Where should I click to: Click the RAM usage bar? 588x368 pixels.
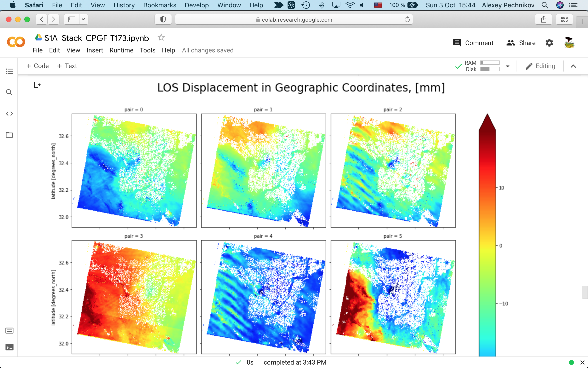point(490,63)
